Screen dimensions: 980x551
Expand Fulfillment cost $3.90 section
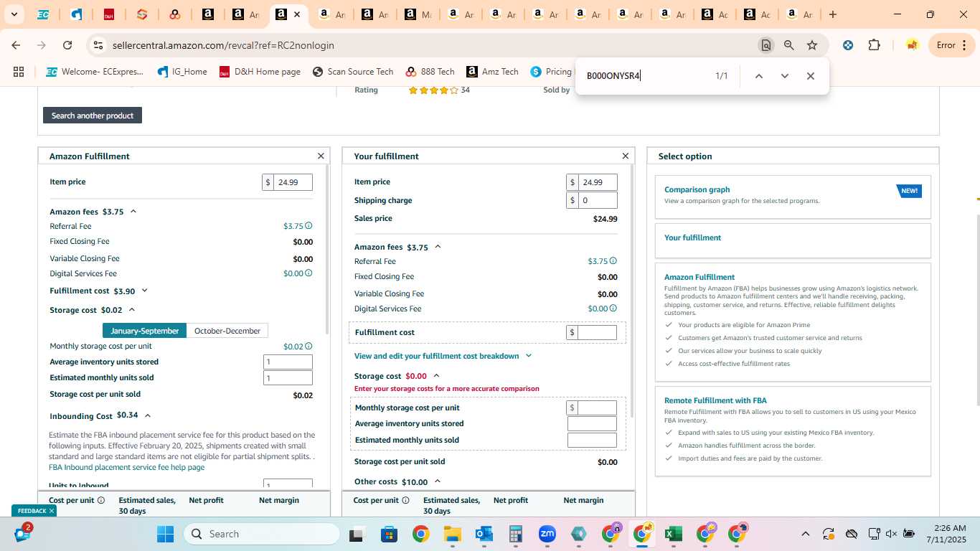[x=144, y=291]
